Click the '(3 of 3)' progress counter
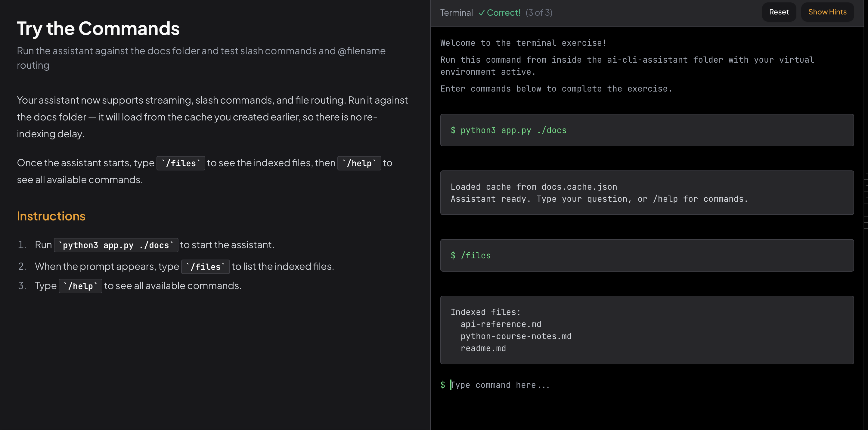 tap(539, 13)
